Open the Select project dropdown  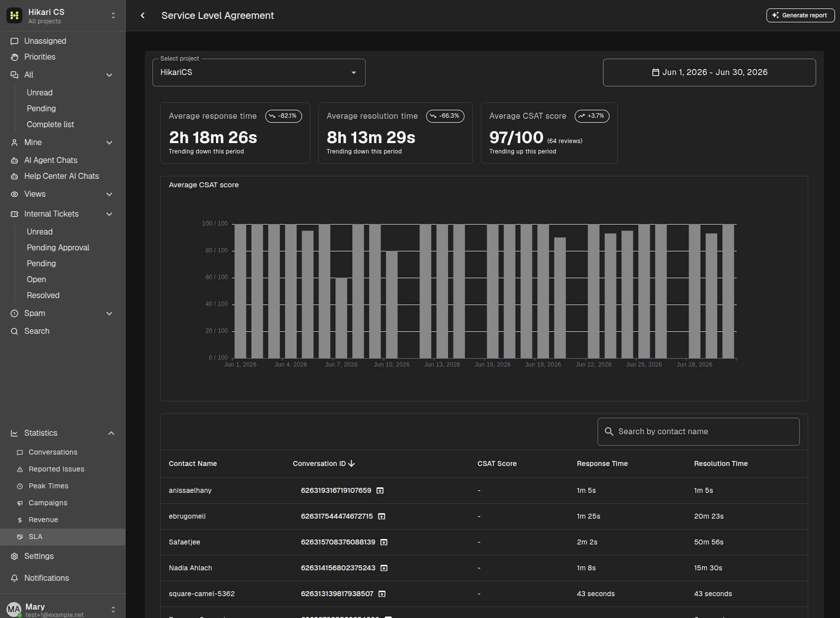tap(259, 73)
